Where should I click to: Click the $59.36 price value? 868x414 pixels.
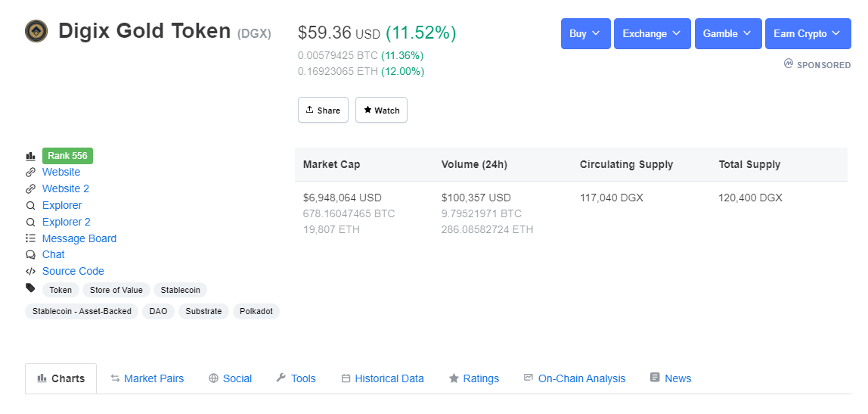pyautogui.click(x=325, y=33)
